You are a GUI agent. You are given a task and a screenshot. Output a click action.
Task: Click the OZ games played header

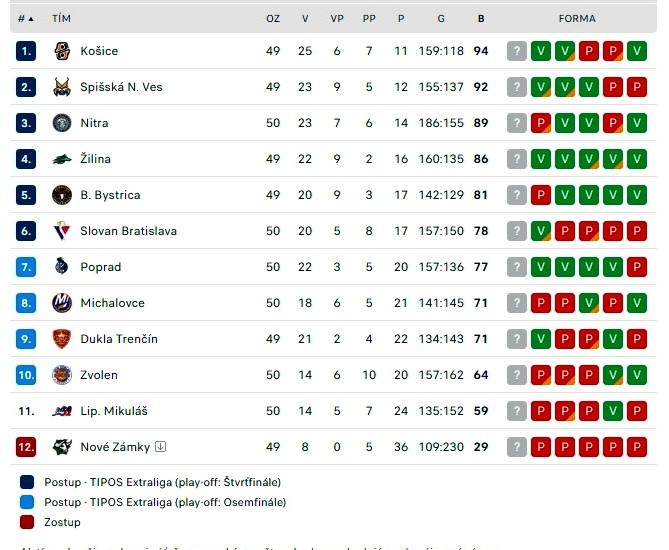(x=273, y=19)
